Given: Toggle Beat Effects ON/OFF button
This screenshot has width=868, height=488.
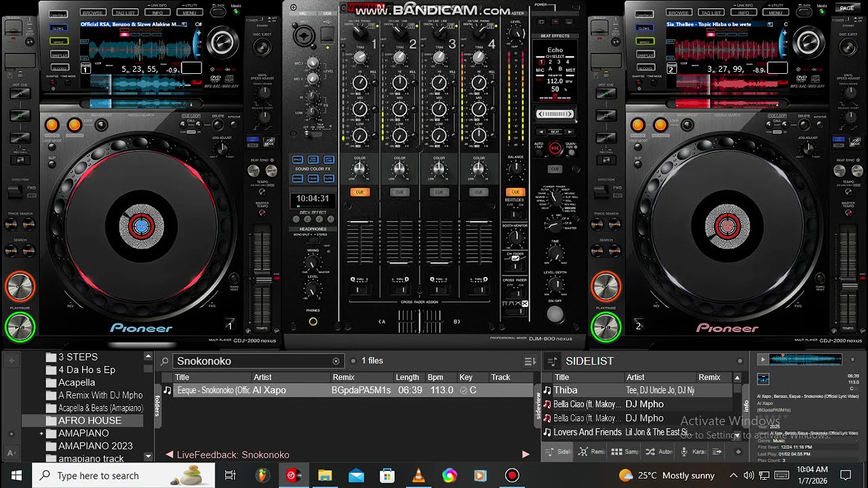Looking at the screenshot, I should pyautogui.click(x=555, y=314).
